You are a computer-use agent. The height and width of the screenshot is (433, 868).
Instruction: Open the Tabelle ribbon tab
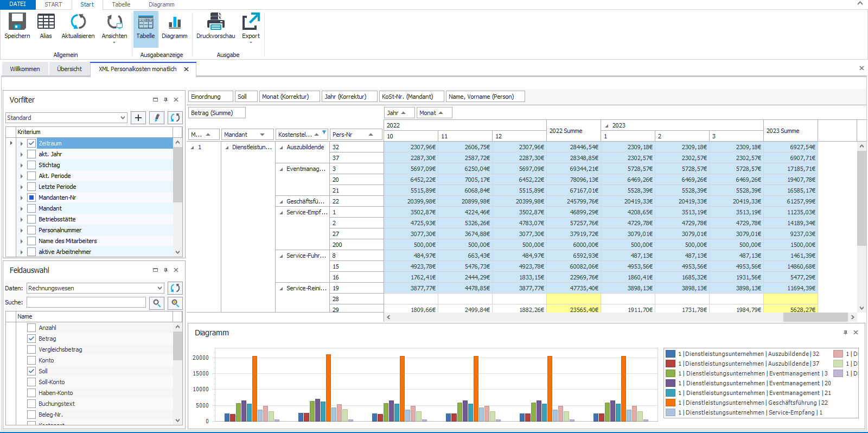tap(121, 4)
